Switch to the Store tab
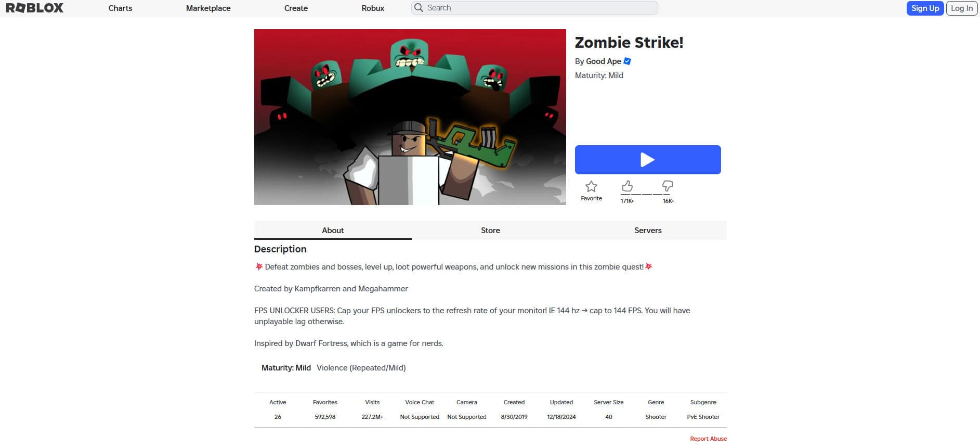 (x=490, y=231)
